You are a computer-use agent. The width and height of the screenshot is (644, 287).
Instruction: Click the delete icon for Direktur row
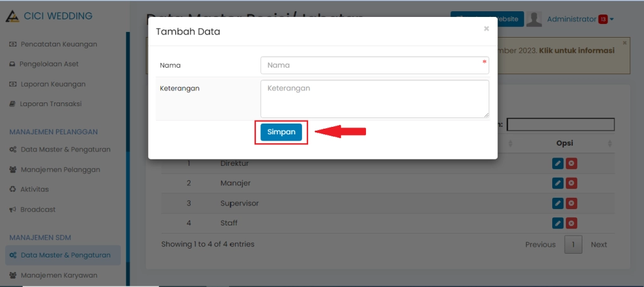pyautogui.click(x=571, y=164)
